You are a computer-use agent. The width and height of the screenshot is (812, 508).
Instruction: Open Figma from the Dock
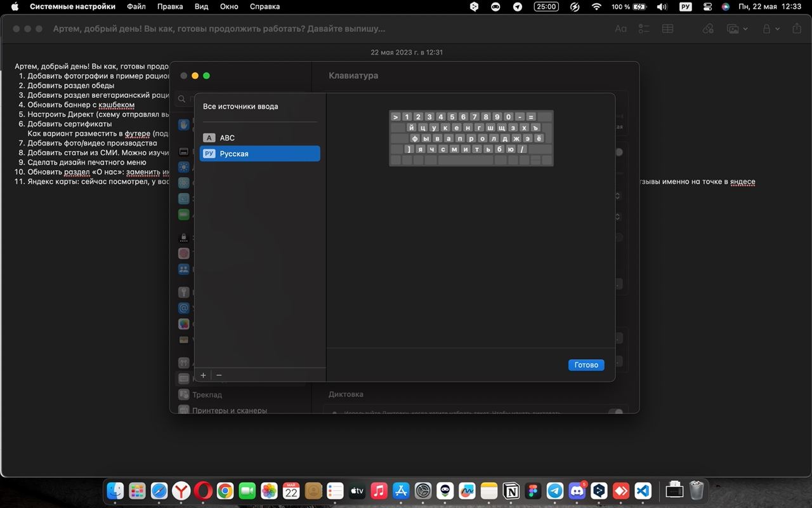pos(533,491)
